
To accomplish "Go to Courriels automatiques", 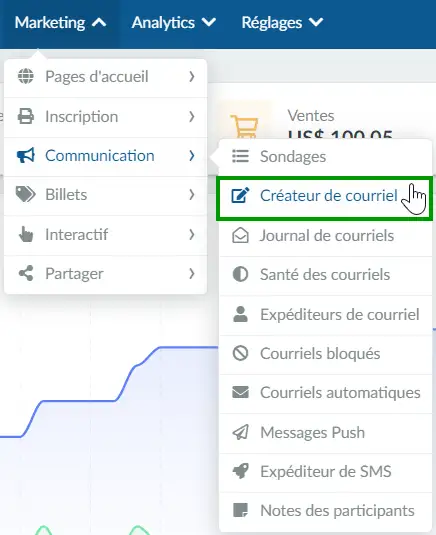I will pos(325,393).
